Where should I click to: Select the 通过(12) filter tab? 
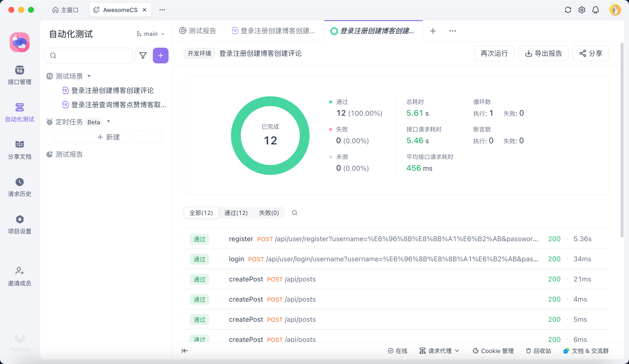[236, 213]
